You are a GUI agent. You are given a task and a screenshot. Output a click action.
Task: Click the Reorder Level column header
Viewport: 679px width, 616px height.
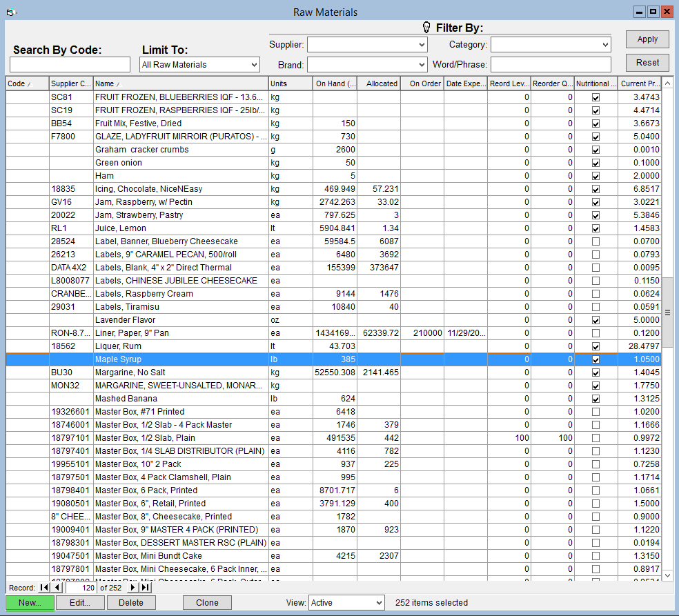point(509,83)
